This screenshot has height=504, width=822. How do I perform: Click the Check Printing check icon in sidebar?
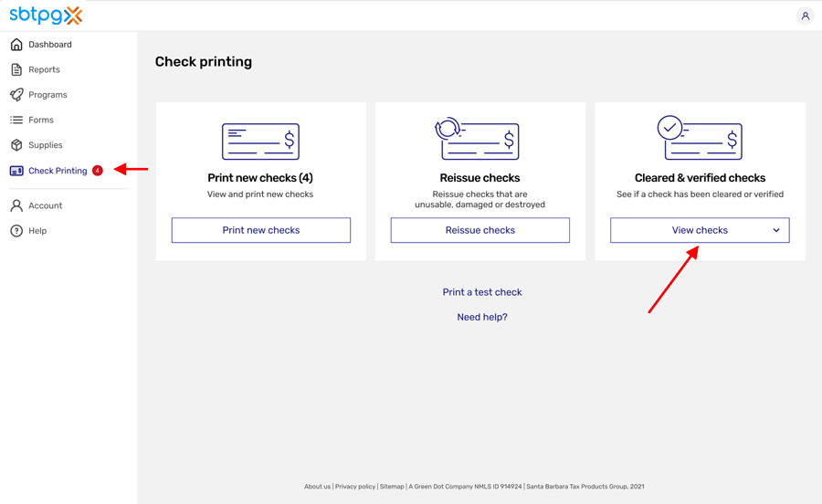click(x=16, y=171)
